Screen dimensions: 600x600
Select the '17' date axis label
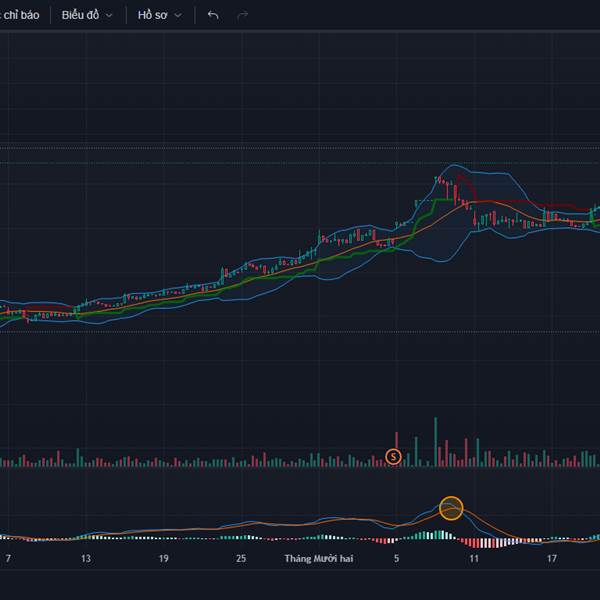552,559
